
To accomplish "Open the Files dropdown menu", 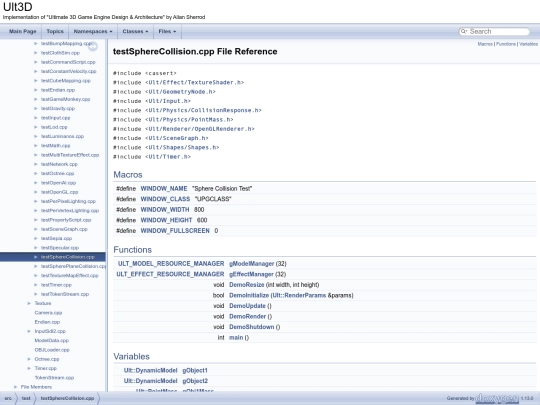I will point(167,31).
